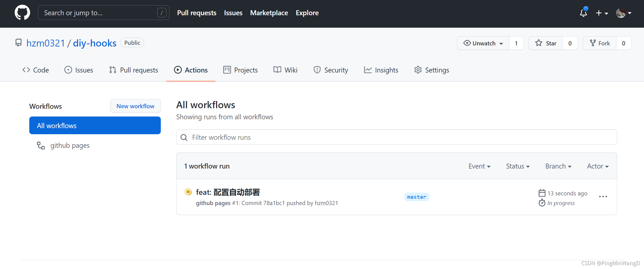Open the GitHub home logo
This screenshot has width=644, height=269.
[x=22, y=13]
